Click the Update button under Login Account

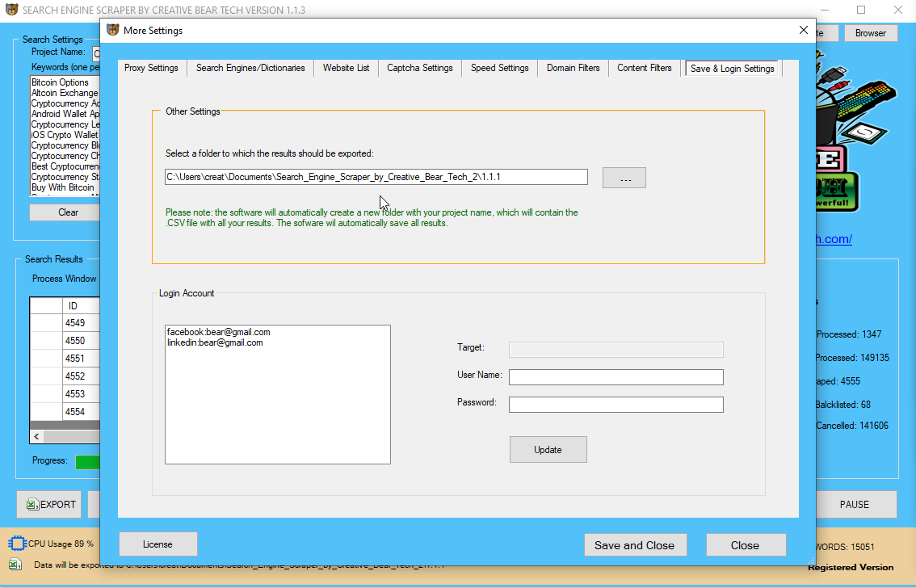[x=548, y=449]
